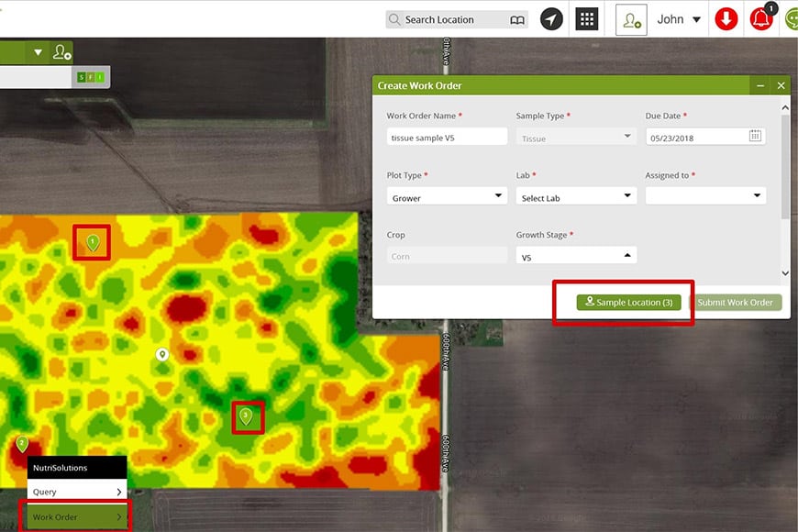Click the navigation arrow locate icon
Viewport: 798px width, 532px height.
[x=551, y=19]
